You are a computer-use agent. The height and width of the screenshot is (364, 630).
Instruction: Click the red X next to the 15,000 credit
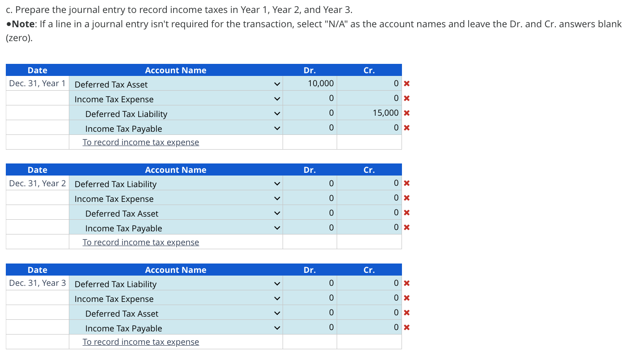pyautogui.click(x=406, y=113)
